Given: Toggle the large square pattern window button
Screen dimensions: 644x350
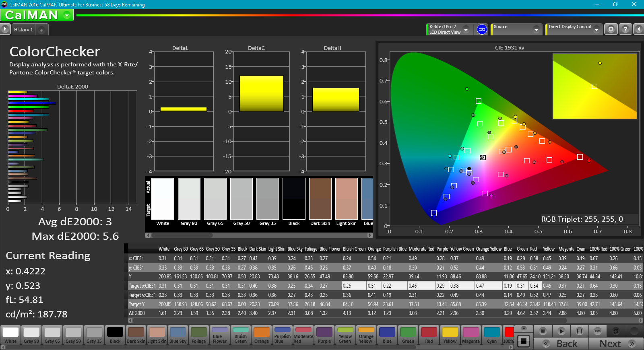Looking at the screenshot, I should [x=524, y=341].
